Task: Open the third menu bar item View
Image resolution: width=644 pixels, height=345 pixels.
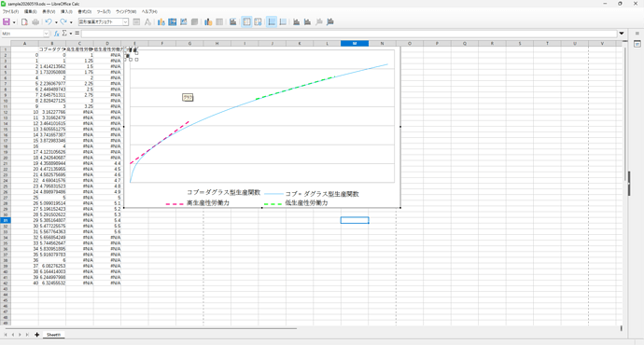Action: tap(49, 12)
